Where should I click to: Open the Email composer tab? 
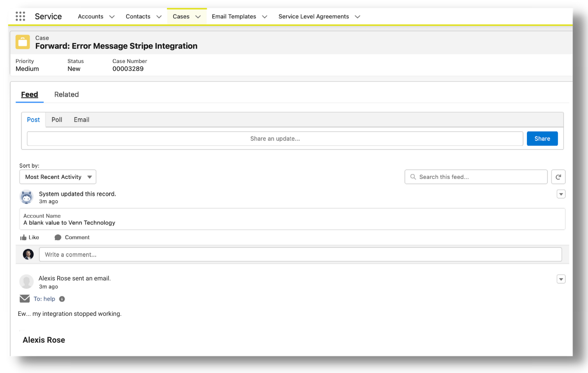click(81, 119)
